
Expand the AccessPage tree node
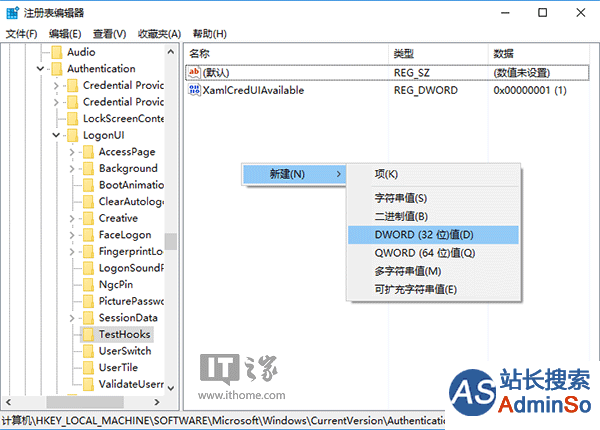(x=72, y=152)
